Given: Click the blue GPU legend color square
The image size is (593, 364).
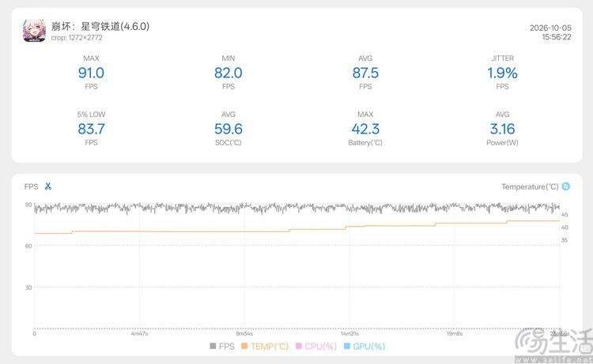Looking at the screenshot, I should coord(347,346).
